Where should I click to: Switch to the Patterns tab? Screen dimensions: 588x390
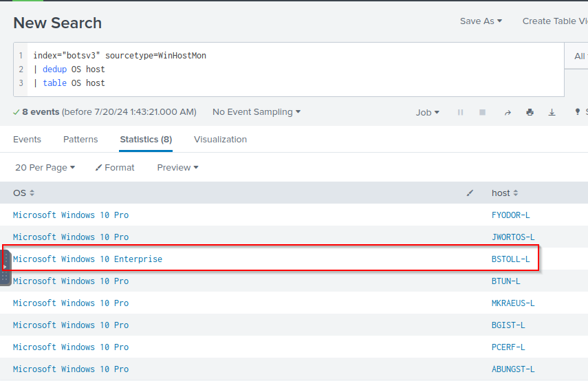pyautogui.click(x=80, y=139)
